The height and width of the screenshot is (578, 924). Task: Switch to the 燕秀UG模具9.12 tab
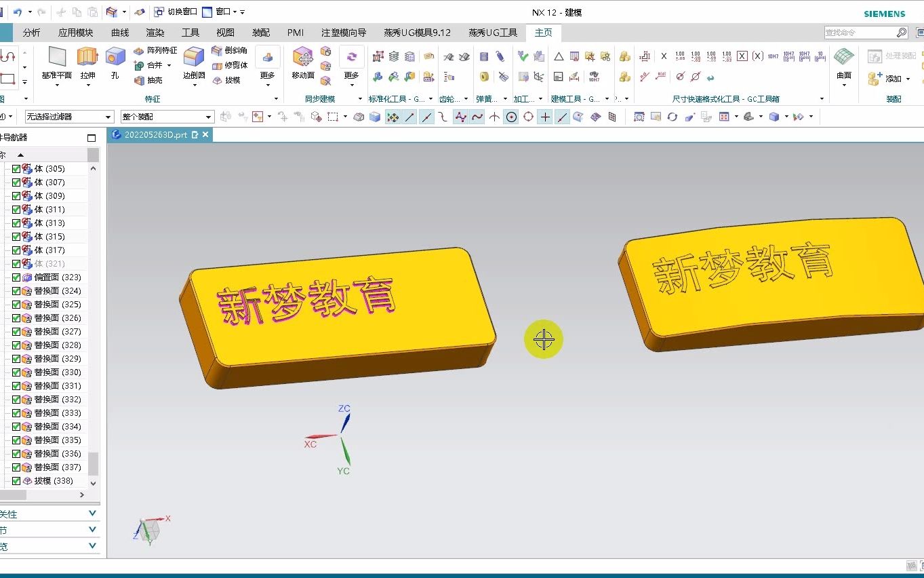[x=417, y=33]
